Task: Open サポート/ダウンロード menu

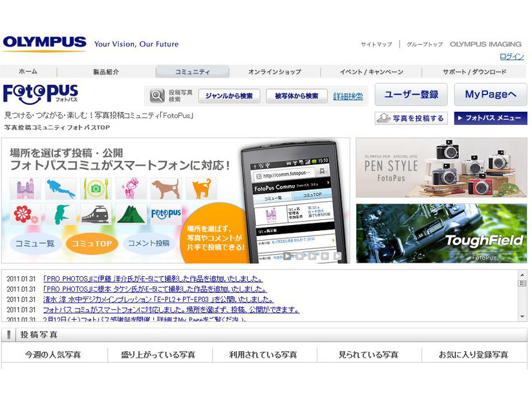Action: click(474, 72)
